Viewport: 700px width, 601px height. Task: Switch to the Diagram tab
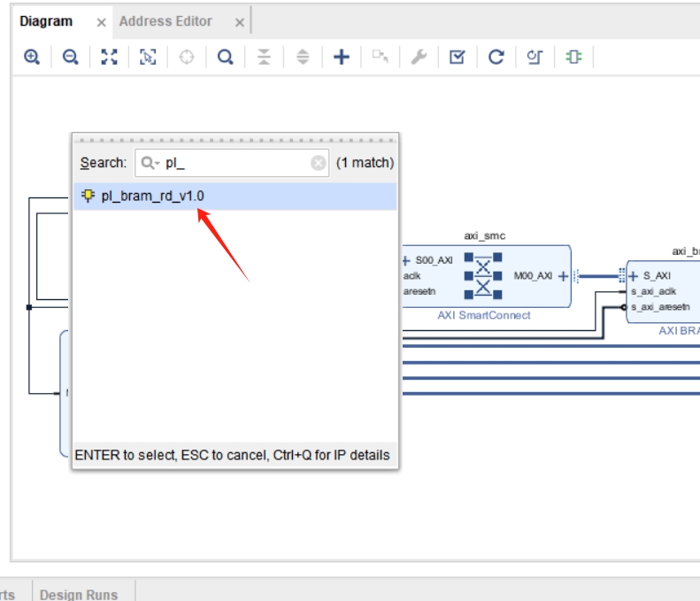46,21
